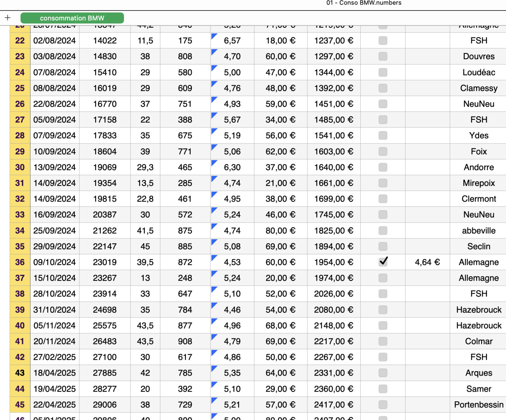The height and width of the screenshot is (420, 506).
Task: Click the comment flag on cell 4,70
Action: 214,52
